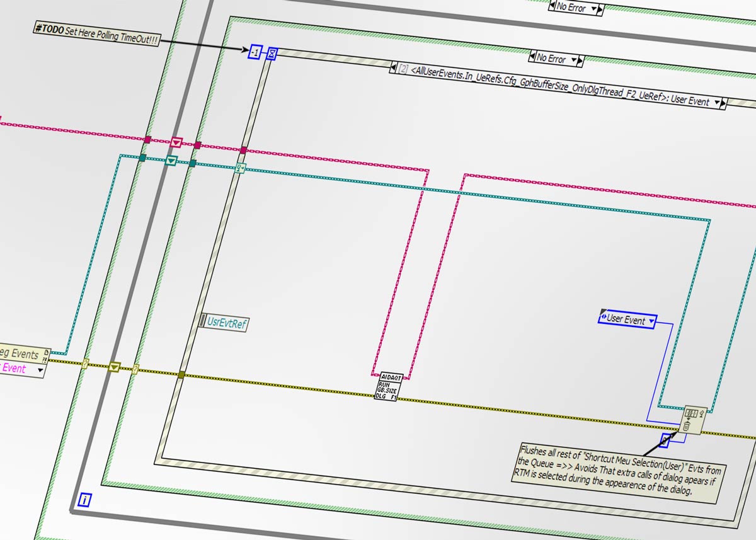The width and height of the screenshot is (756, 540).
Task: Click the AIDAQT RUN GB.SIZE DLG subVI
Action: pos(387,387)
